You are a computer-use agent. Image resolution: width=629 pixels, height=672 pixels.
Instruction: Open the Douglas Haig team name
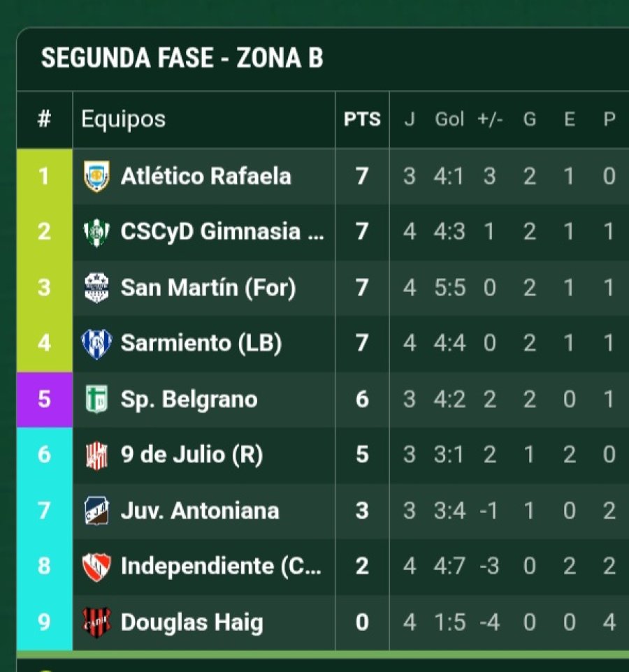pyautogui.click(x=191, y=622)
